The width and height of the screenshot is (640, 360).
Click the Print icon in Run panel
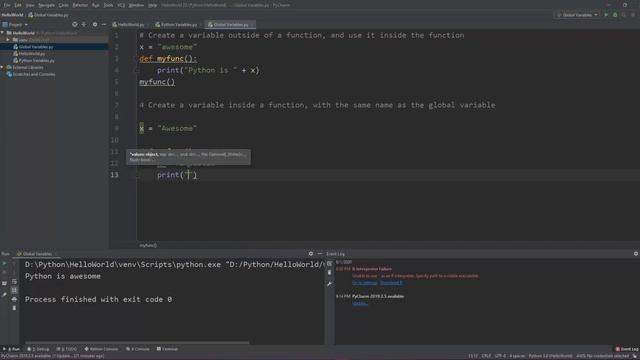tap(14, 299)
